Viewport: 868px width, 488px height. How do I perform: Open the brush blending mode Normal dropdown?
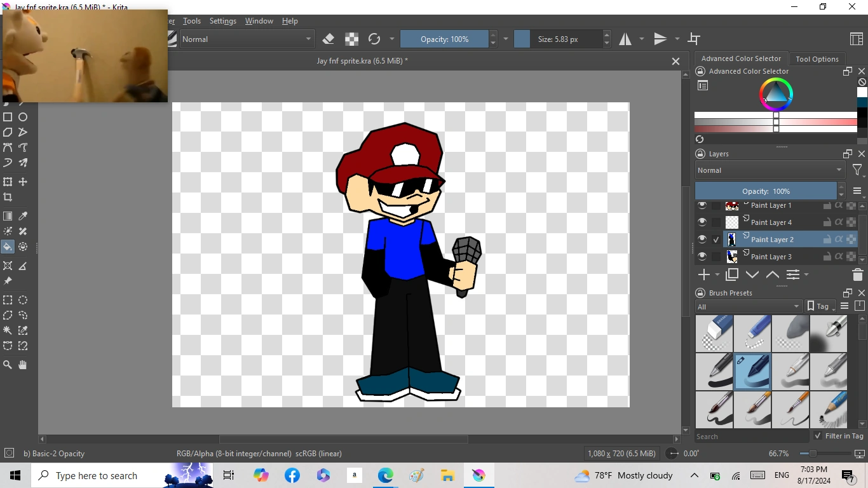point(247,39)
